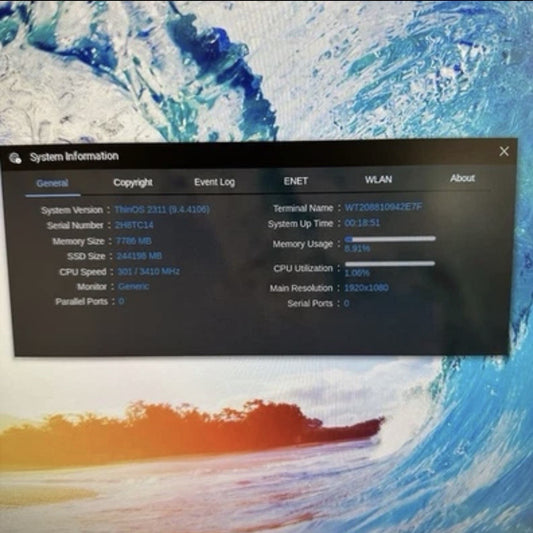Switch to the Copyright tab
Image resolution: width=533 pixels, height=533 pixels.
point(133,183)
